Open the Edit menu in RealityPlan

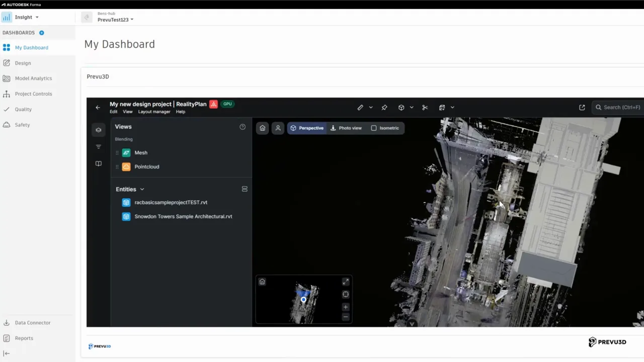coord(114,112)
